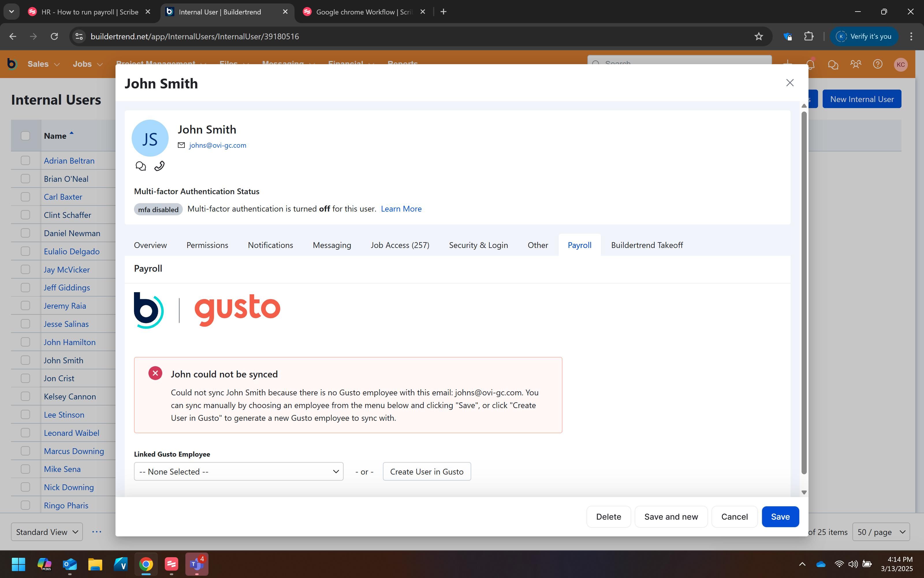Open the Standard View dropdown

46,532
